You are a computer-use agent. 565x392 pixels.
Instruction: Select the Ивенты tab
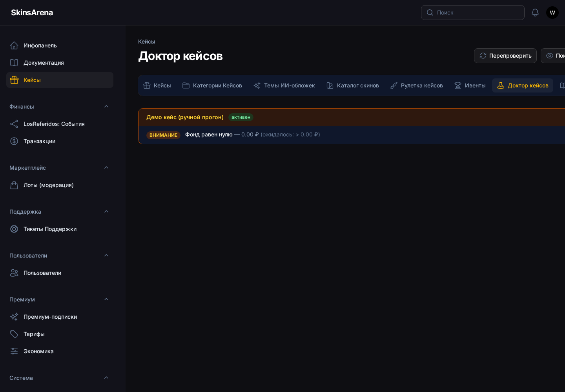point(470,85)
